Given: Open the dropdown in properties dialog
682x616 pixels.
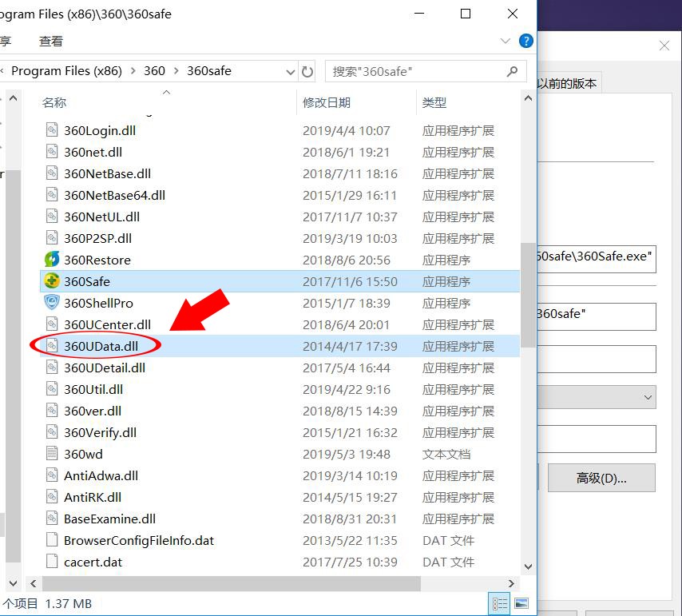Looking at the screenshot, I should point(647,397).
